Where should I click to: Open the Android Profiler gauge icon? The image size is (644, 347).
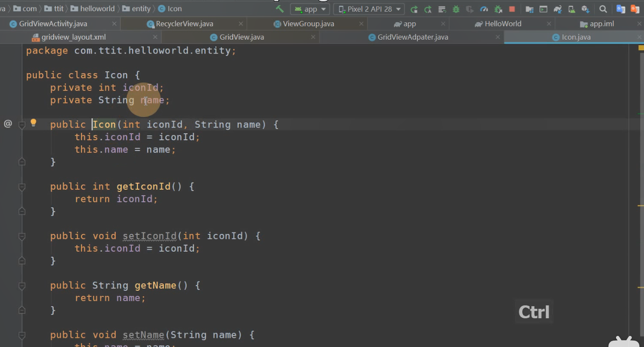click(x=484, y=9)
